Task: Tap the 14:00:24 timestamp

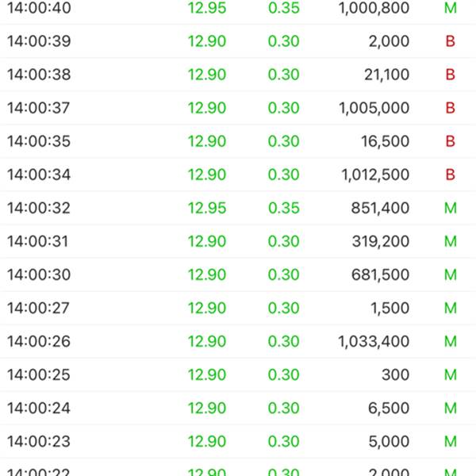Action: click(39, 408)
